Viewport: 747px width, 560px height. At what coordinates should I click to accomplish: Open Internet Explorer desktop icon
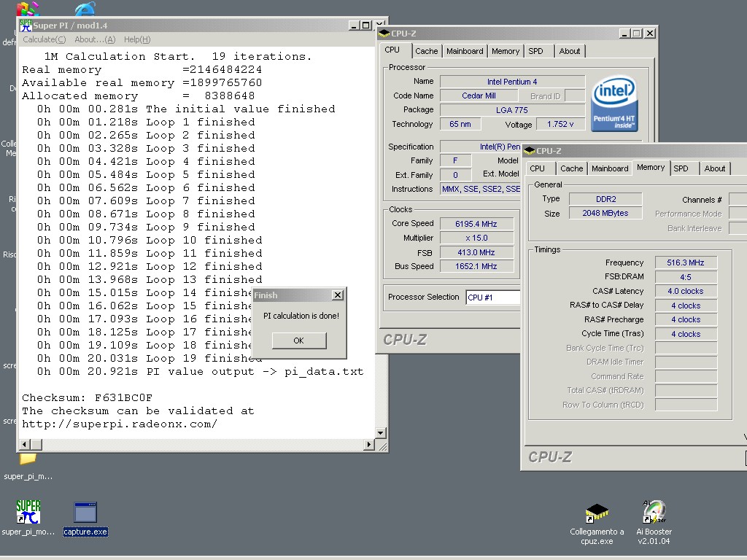[x=86, y=8]
